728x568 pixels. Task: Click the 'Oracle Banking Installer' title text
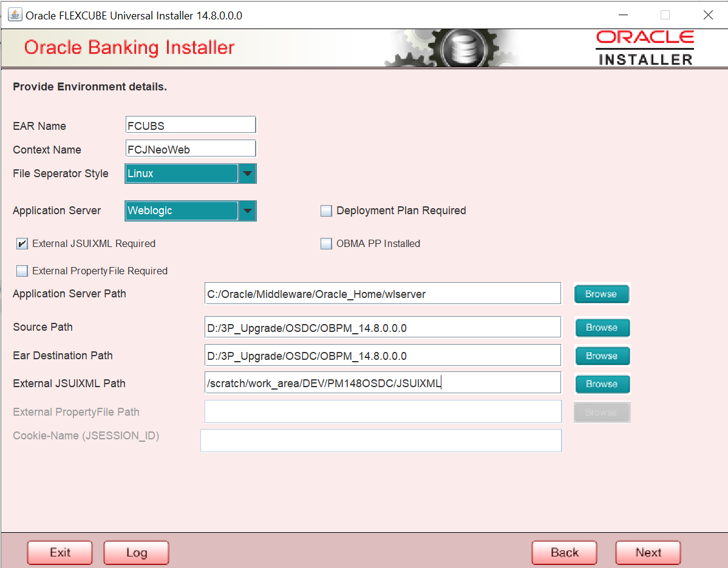[x=129, y=48]
